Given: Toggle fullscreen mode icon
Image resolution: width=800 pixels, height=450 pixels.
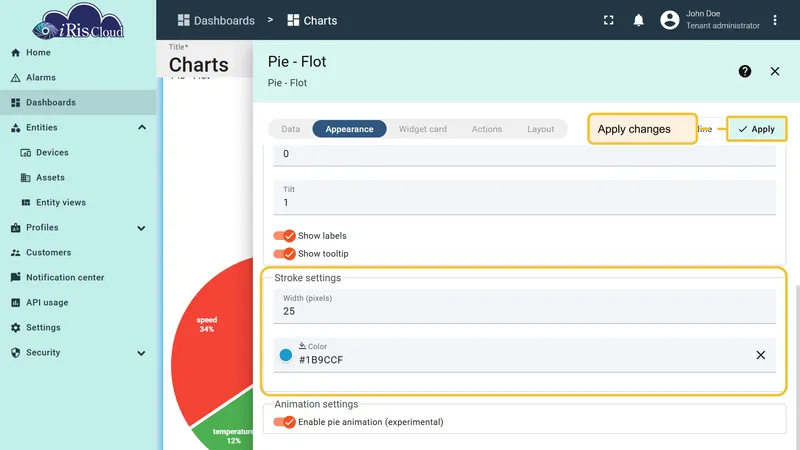Looking at the screenshot, I should tap(608, 20).
